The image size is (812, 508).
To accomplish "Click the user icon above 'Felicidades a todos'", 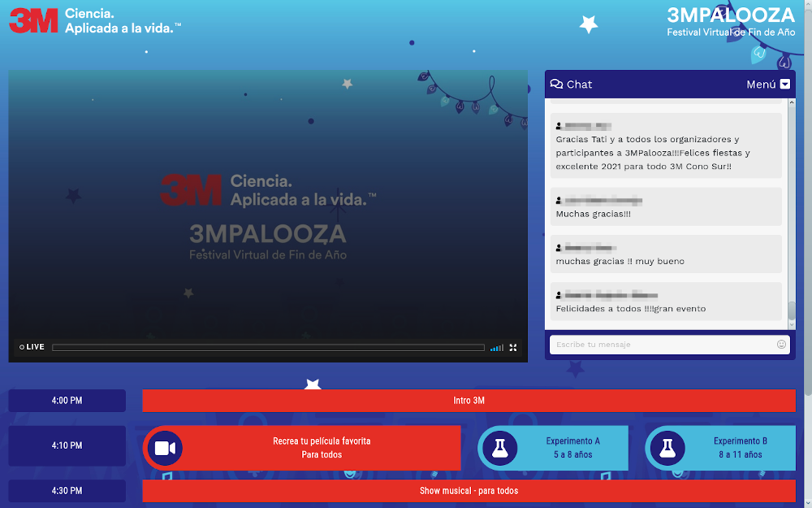I will [x=559, y=296].
